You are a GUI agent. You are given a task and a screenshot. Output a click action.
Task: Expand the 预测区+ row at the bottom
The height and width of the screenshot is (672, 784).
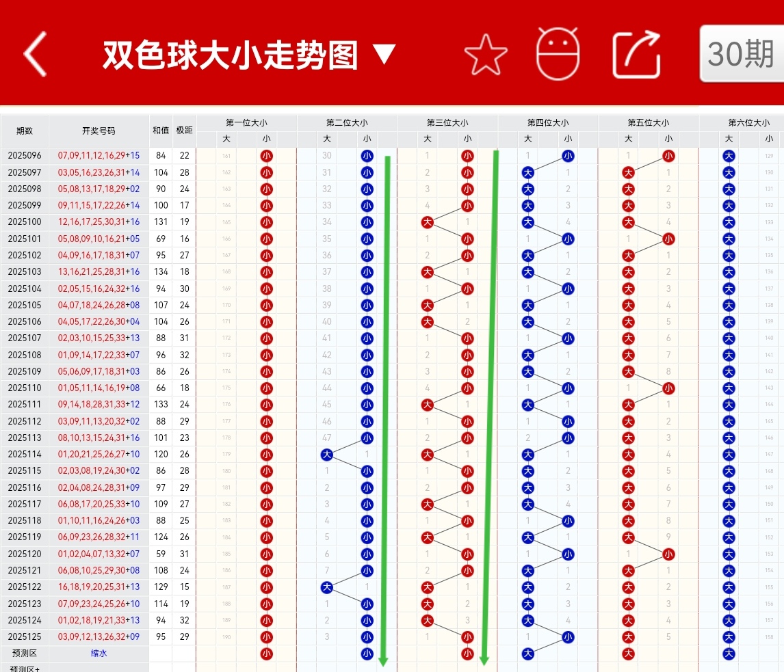click(x=24, y=669)
